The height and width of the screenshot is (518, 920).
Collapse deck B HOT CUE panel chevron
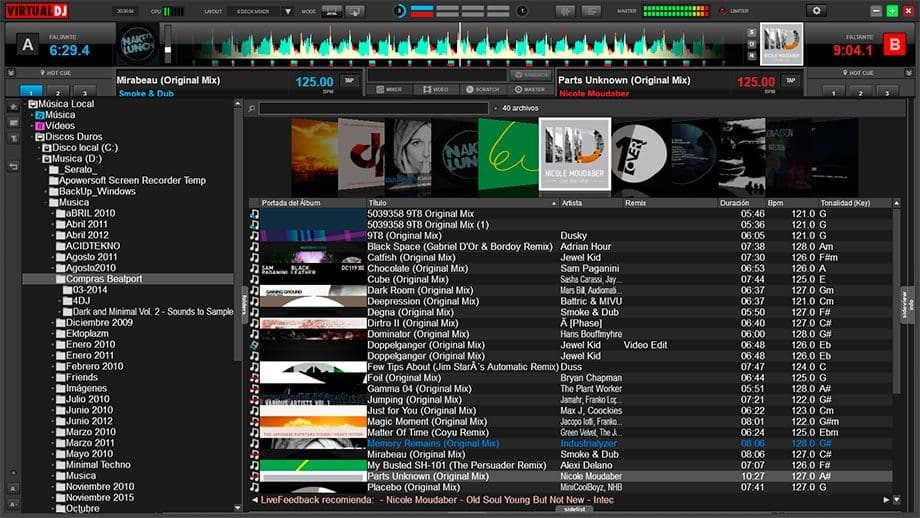click(909, 73)
